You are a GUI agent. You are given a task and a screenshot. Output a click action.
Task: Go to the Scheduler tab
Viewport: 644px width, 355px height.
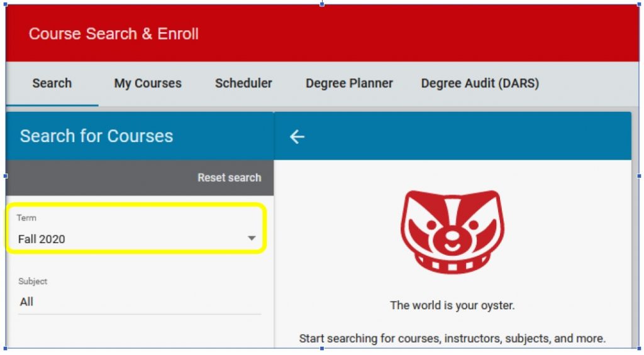coord(243,84)
